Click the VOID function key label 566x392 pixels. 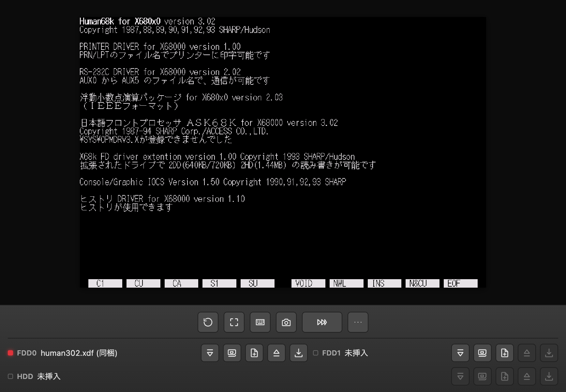click(308, 283)
